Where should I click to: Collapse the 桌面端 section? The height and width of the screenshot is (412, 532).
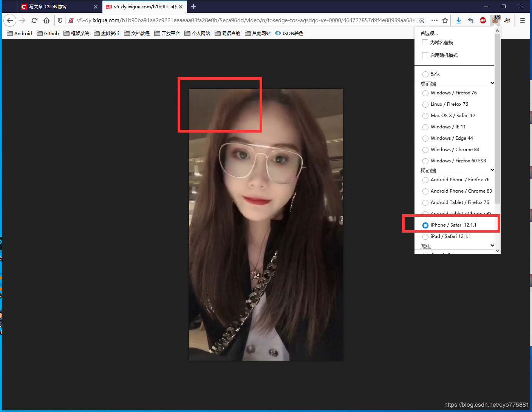click(492, 83)
